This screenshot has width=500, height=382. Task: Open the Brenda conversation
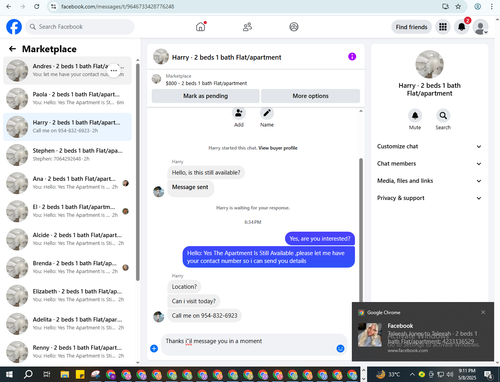(67, 267)
